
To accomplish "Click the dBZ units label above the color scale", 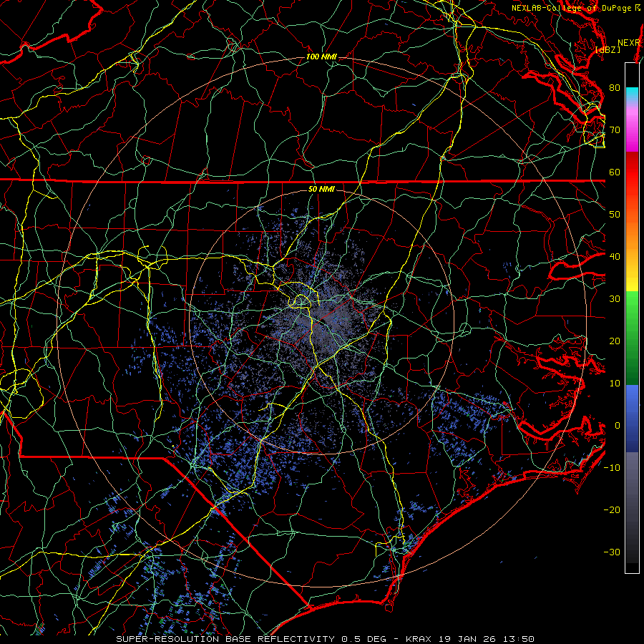I will point(608,49).
